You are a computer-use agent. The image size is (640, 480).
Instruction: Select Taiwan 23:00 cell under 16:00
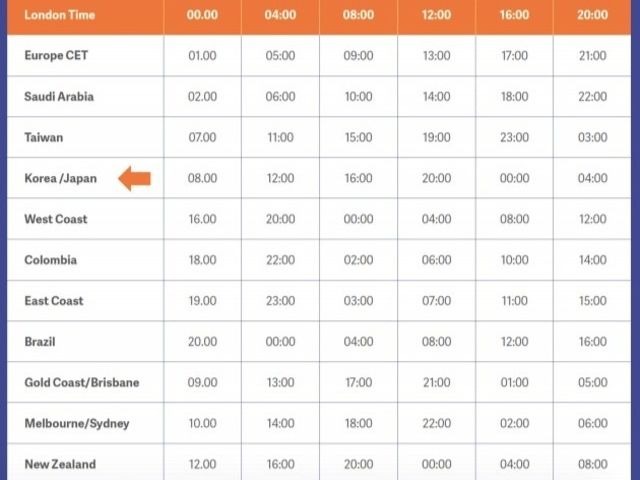click(x=514, y=138)
